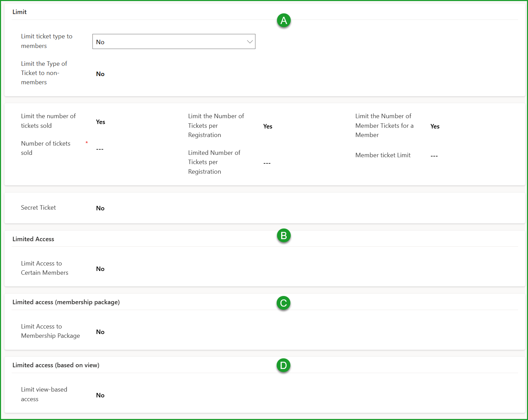
Task: Toggle Limit the Number of Tickets per Registration
Action: [x=268, y=126]
